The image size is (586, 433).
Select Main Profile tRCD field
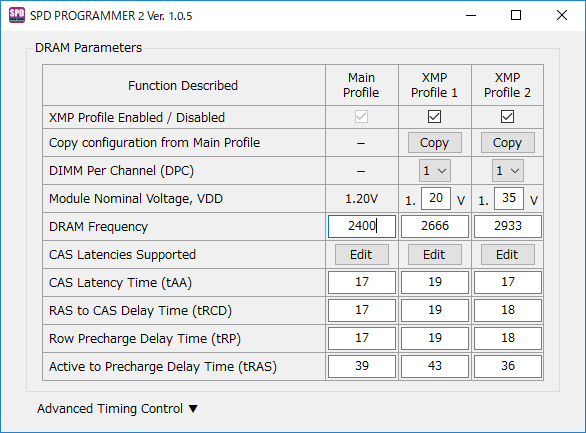[x=362, y=310]
